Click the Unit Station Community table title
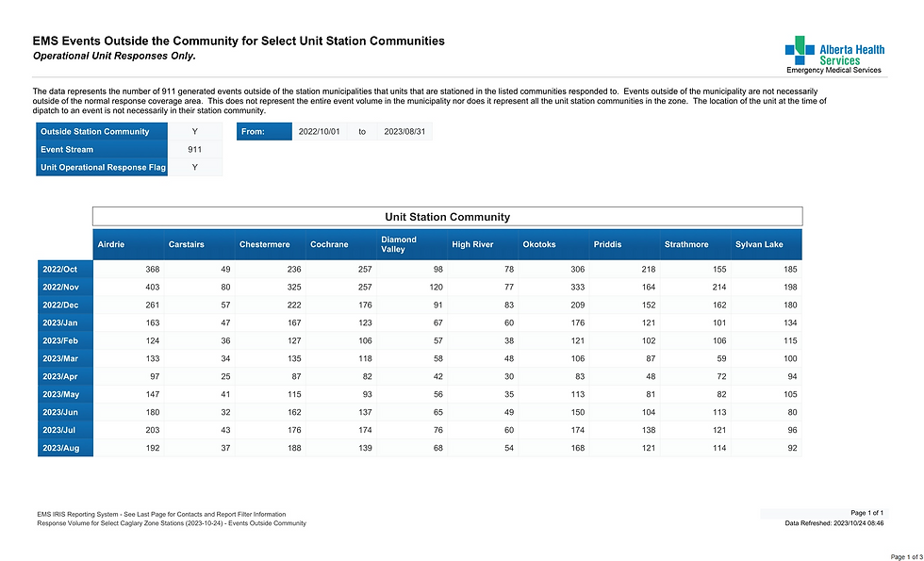Viewport: 924px width, 561px height. [447, 217]
